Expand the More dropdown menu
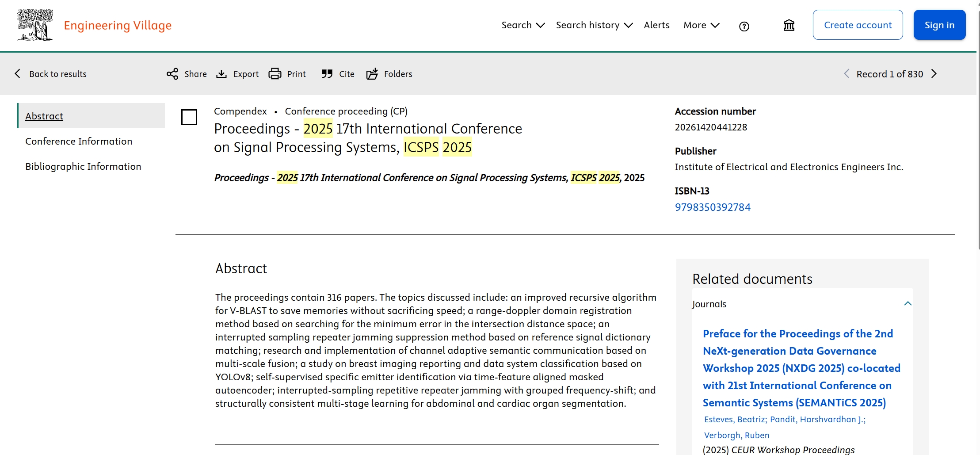This screenshot has width=980, height=455. tap(701, 25)
